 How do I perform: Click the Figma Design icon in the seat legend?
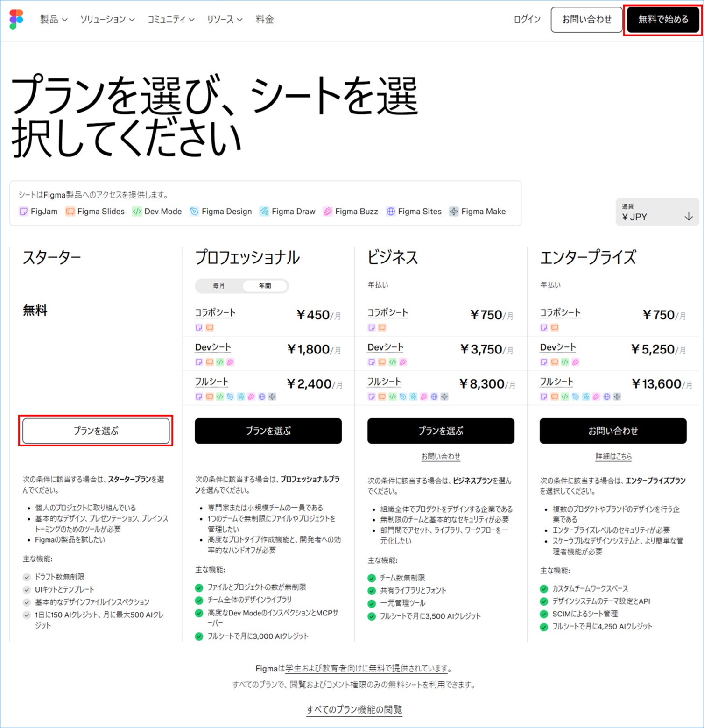[194, 212]
